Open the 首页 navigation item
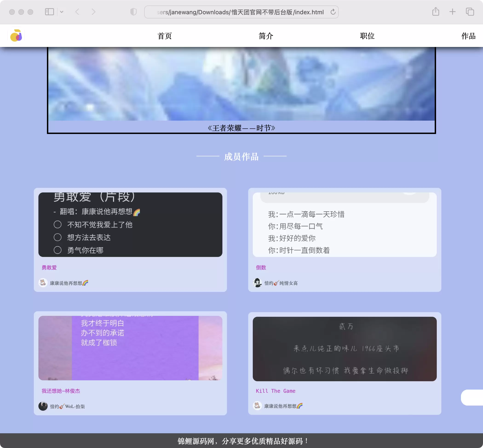Viewport: 483px width, 448px height. point(164,36)
